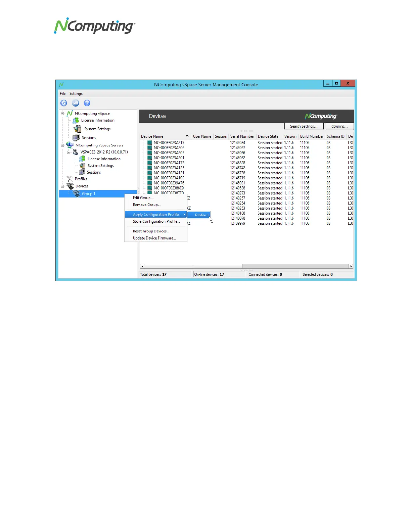Collapse the NComputing vSpace tree node
Viewport: 411px width, 532px height.
(x=62, y=114)
